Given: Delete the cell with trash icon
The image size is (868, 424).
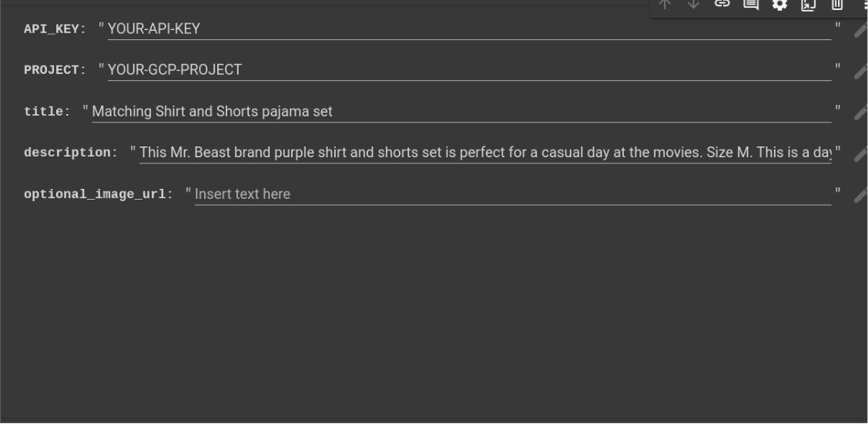Looking at the screenshot, I should pyautogui.click(x=836, y=5).
